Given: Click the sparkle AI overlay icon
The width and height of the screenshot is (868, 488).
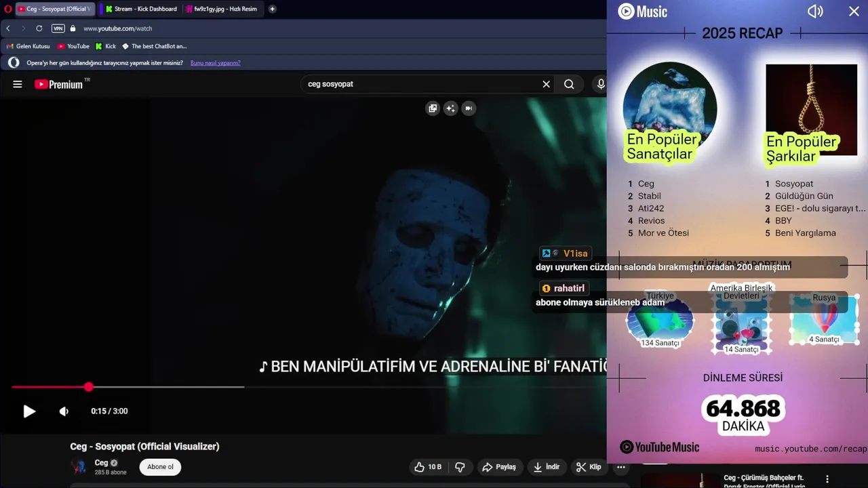Looking at the screenshot, I should (x=450, y=108).
